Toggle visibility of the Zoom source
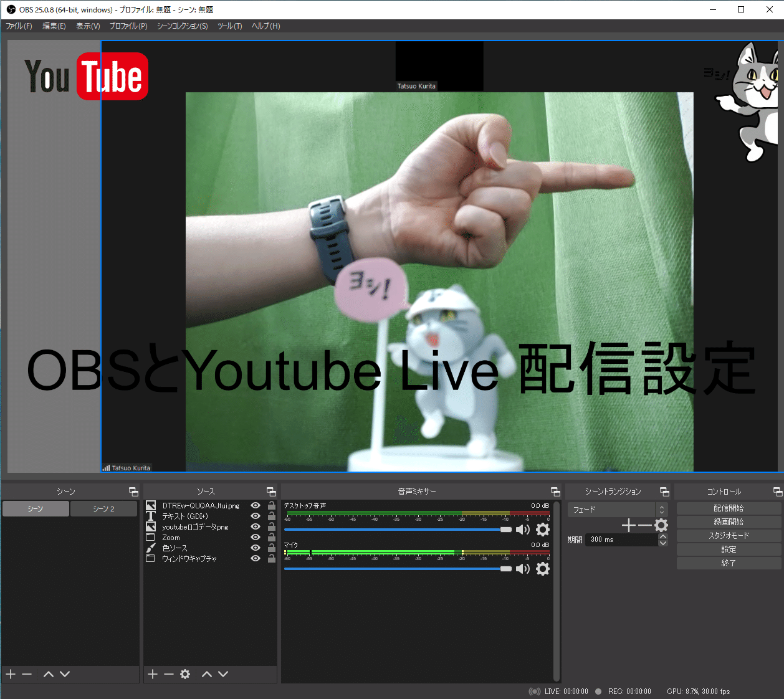 coord(255,537)
